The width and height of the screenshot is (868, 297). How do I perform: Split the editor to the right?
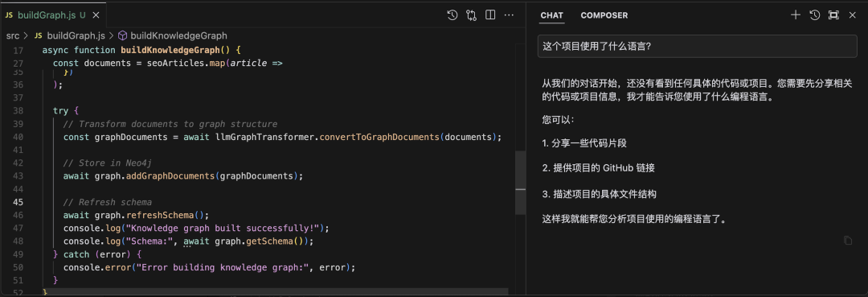point(490,15)
